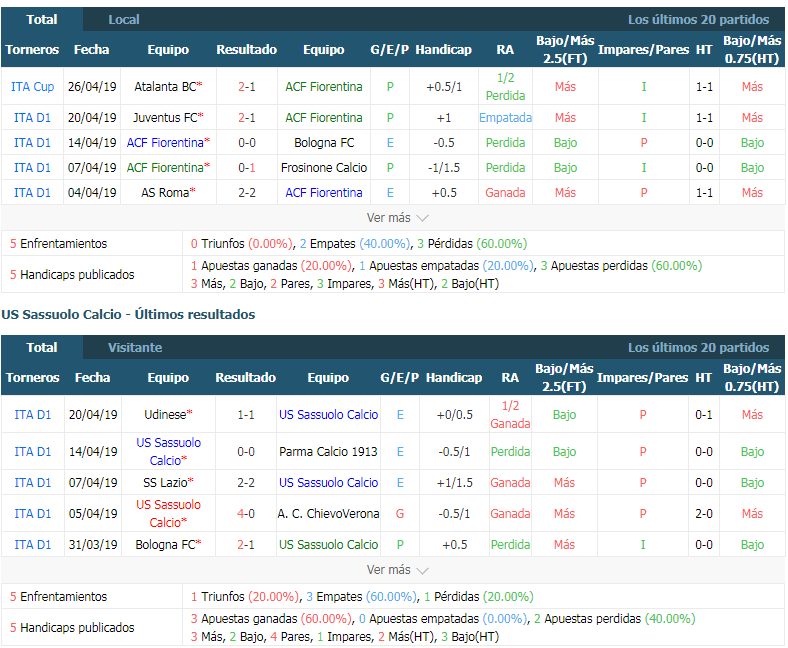Click the 0-1 HT score in Udinese row
This screenshot has width=788, height=648.
(704, 415)
